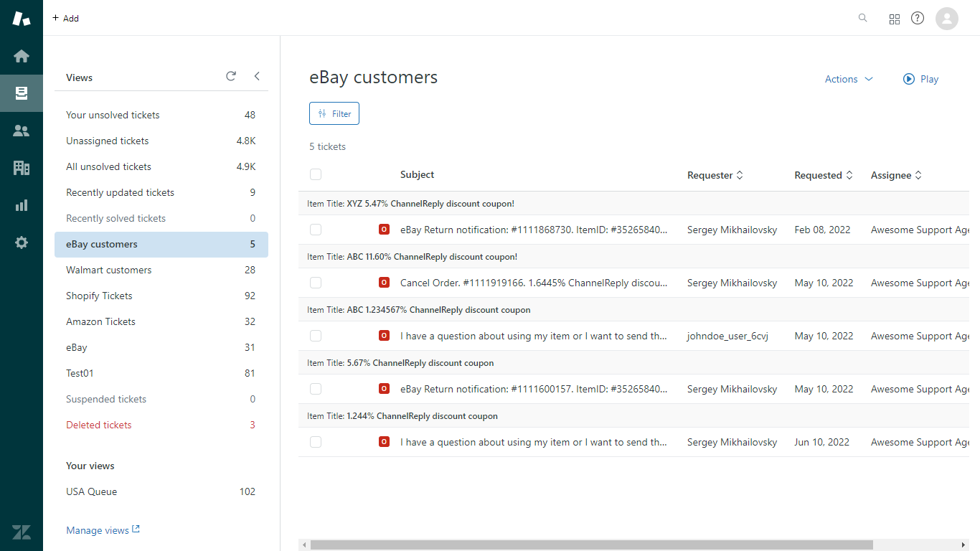Click the Subject column header

417,174
